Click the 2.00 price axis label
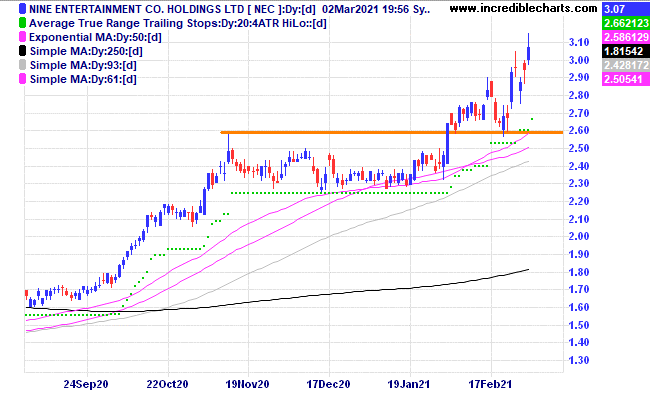 [x=579, y=236]
